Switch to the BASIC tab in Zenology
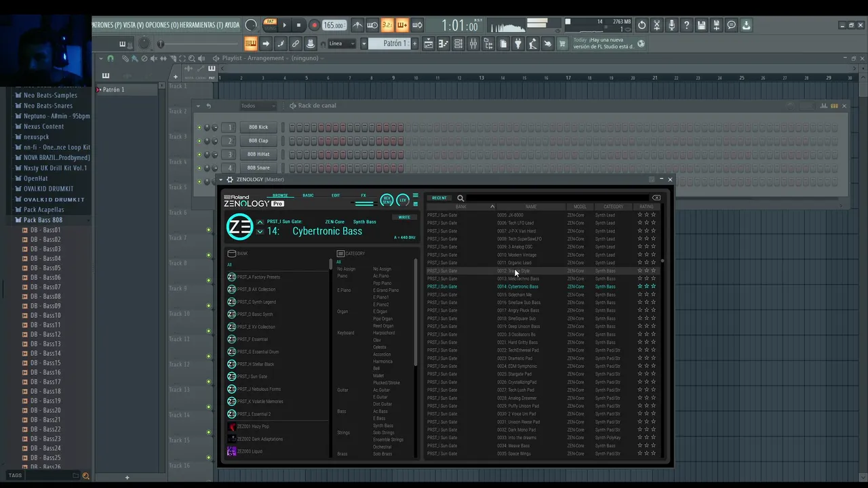Image resolution: width=868 pixels, height=488 pixels. click(x=308, y=195)
